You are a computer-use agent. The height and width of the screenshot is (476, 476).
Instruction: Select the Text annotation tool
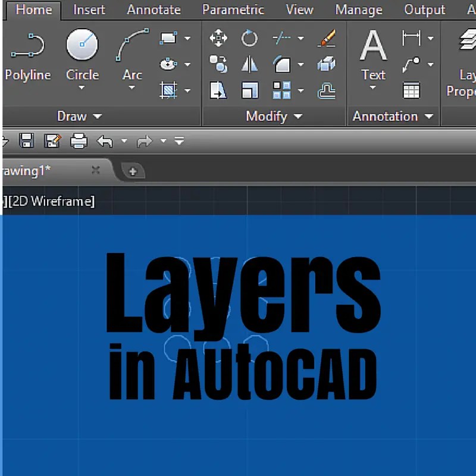click(x=374, y=55)
